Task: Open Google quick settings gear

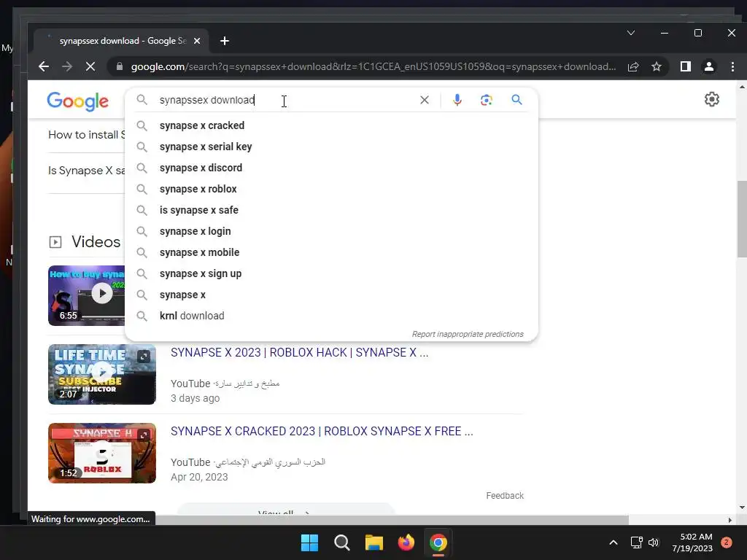Action: point(712,99)
